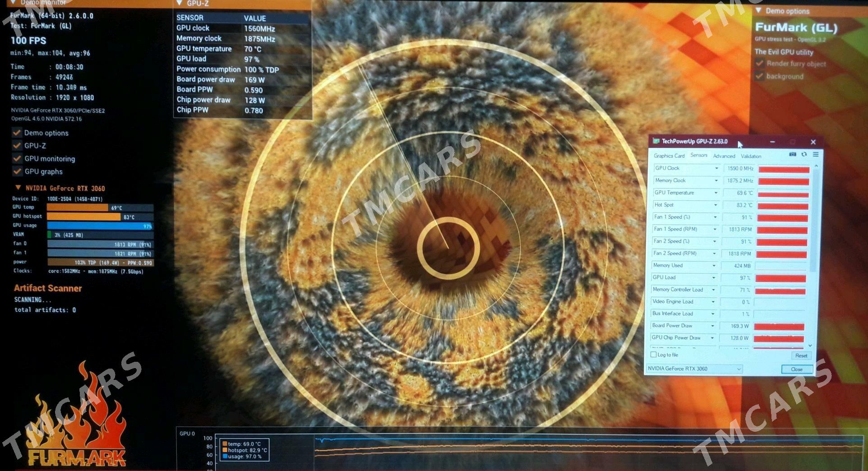Switch to the Advanced tab
Image resolution: width=868 pixels, height=471 pixels.
pos(724,156)
